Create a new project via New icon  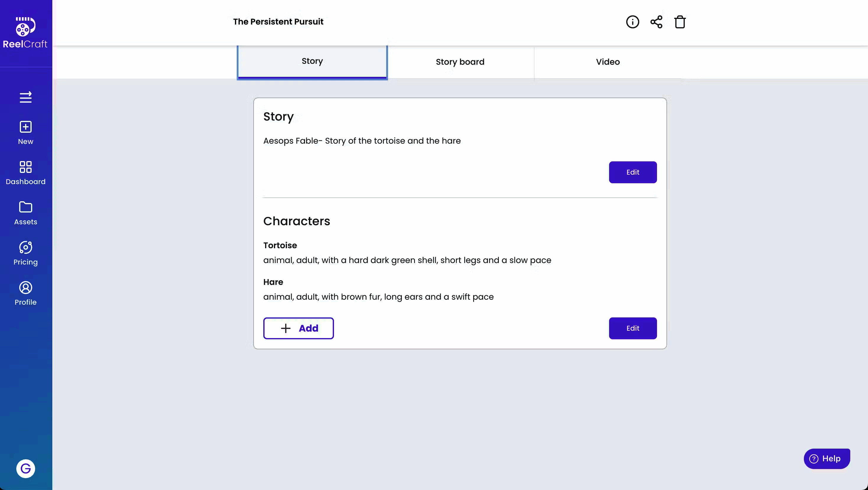(x=26, y=127)
